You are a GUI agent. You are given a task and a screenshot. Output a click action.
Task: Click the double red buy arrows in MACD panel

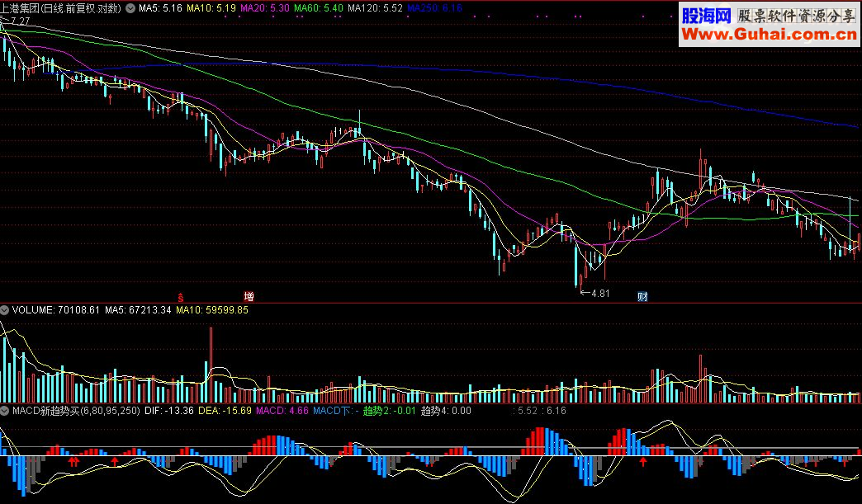[73, 462]
